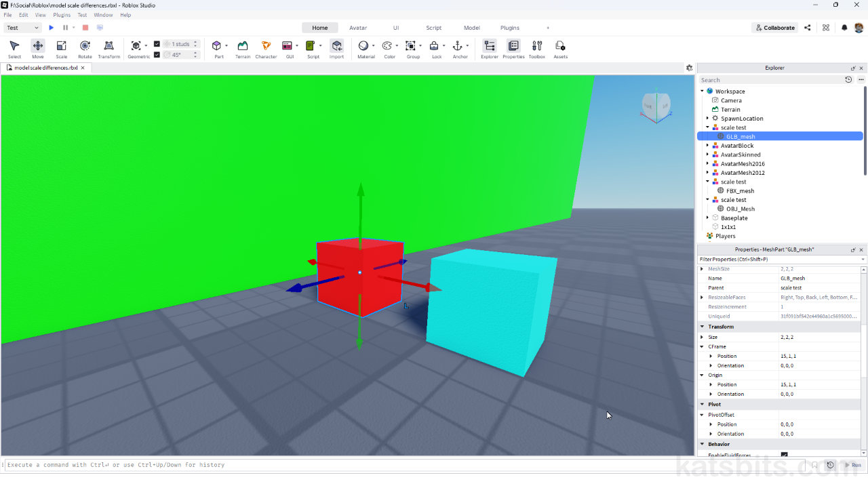The image size is (868, 488).
Task: Switch to the Model ribbon tab
Action: (x=472, y=28)
